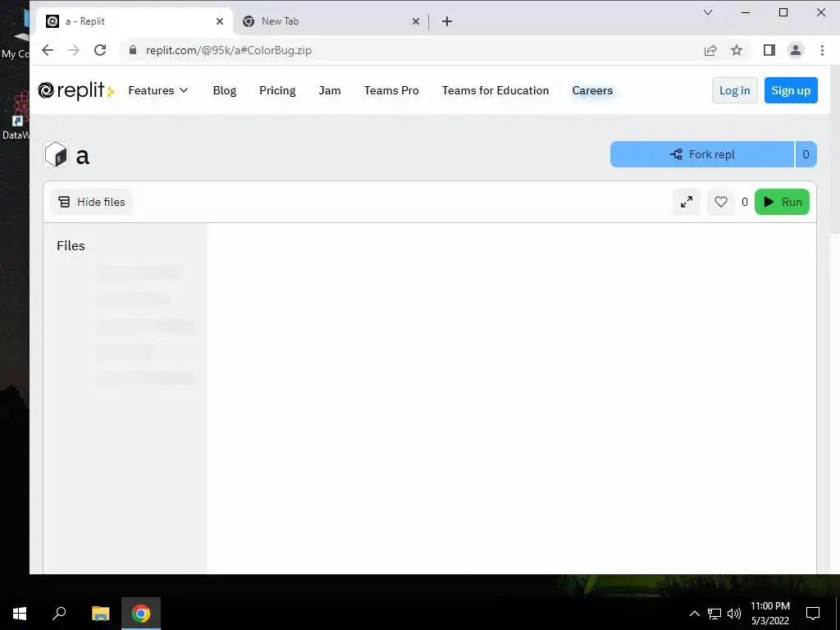Click the repl title 'a'

[83, 156]
